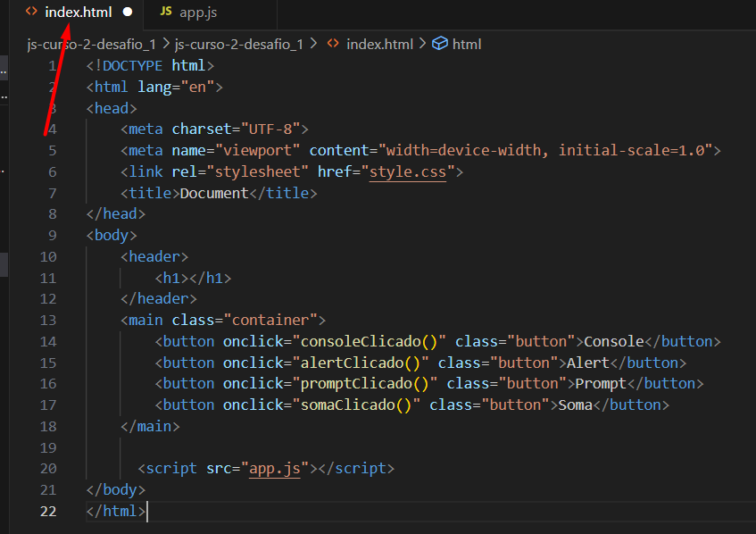Click charset="UTF-8" meta text
This screenshot has width=756, height=534.
click(236, 129)
